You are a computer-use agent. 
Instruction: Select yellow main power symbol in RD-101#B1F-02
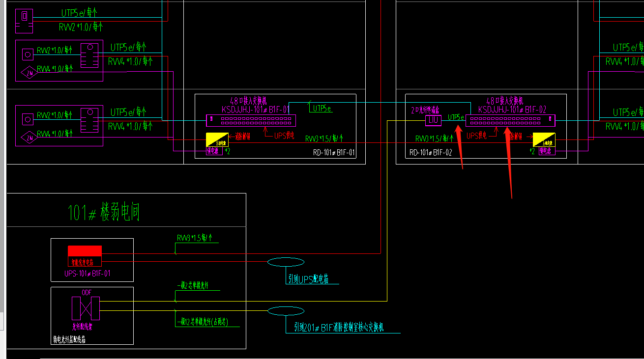click(544, 139)
